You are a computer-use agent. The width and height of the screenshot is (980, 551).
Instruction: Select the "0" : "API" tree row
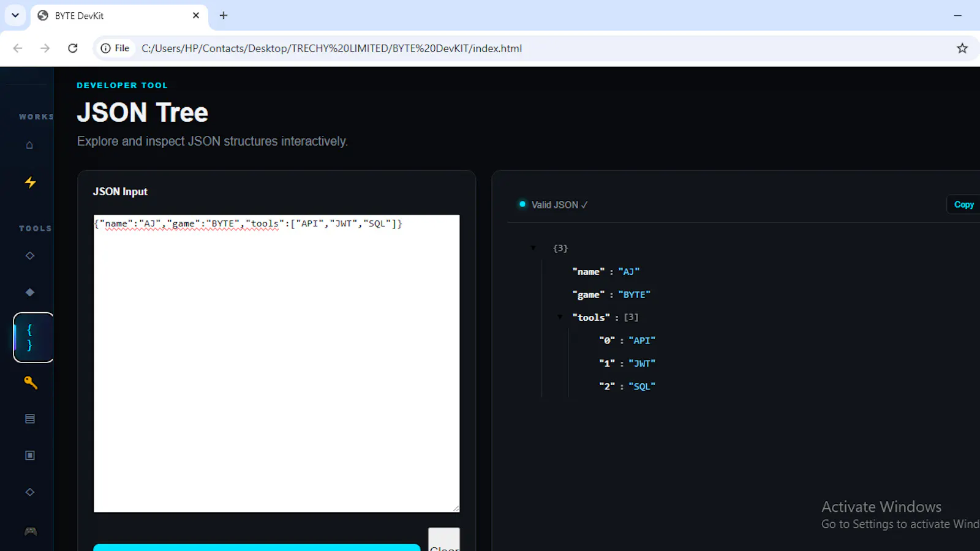(x=627, y=340)
